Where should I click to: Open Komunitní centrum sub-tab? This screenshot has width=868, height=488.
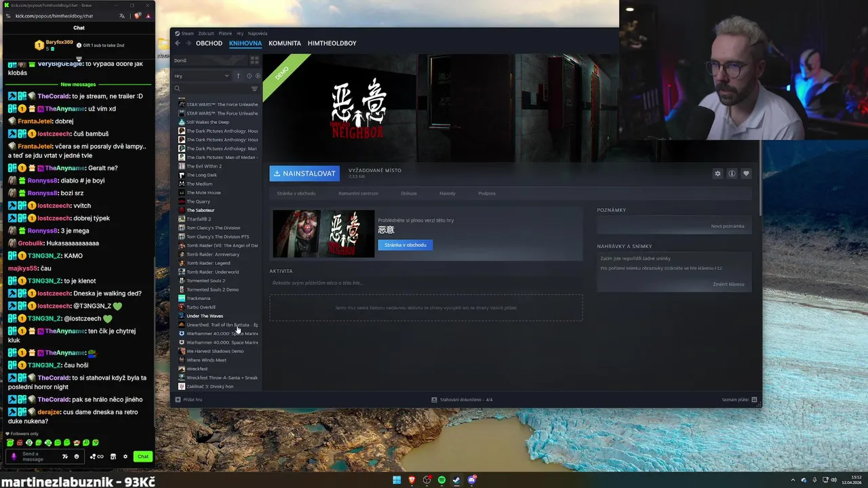[359, 193]
